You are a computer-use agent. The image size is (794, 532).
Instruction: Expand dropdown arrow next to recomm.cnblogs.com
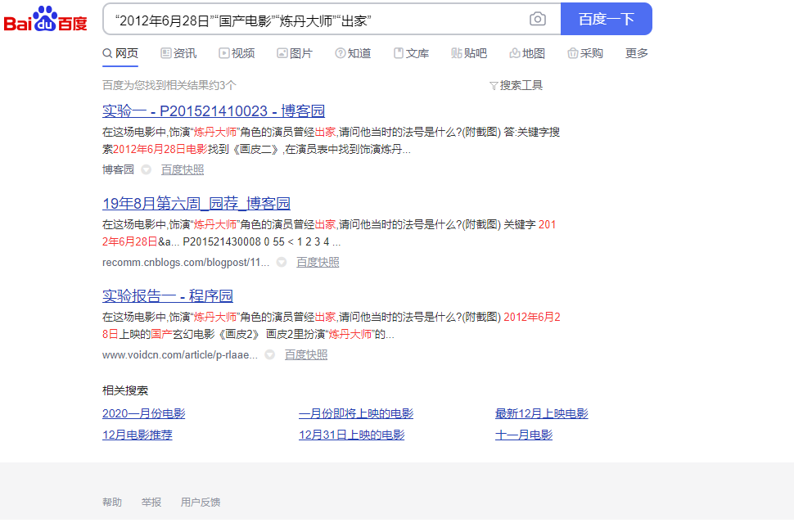click(x=282, y=262)
